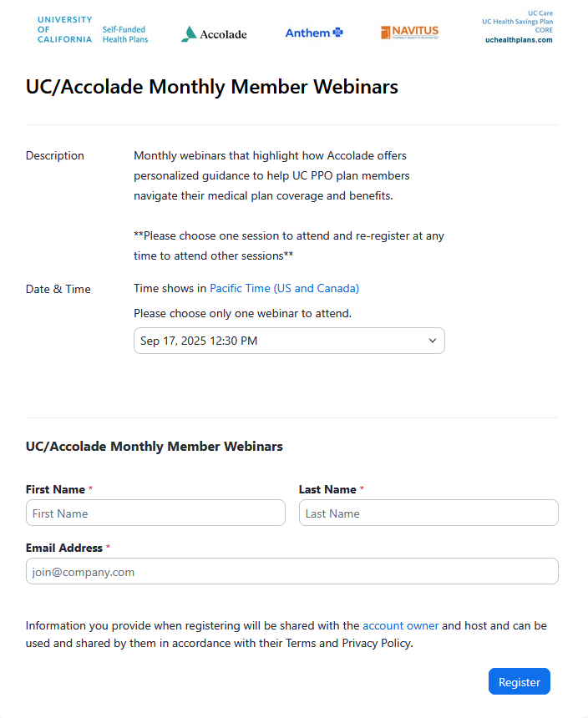
Task: Click the Last Name label
Action: 327,489
